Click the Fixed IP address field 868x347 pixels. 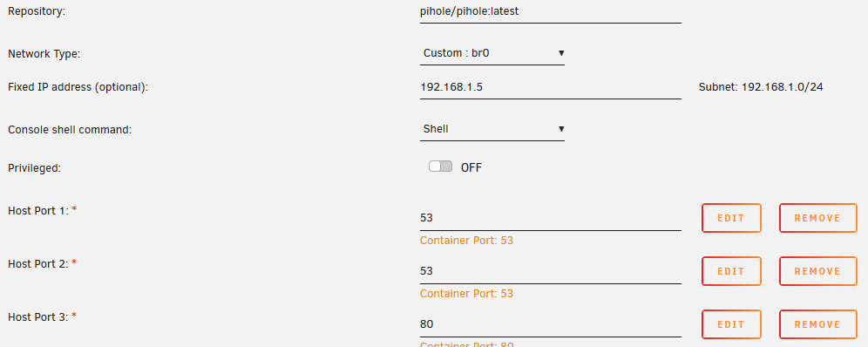point(550,87)
